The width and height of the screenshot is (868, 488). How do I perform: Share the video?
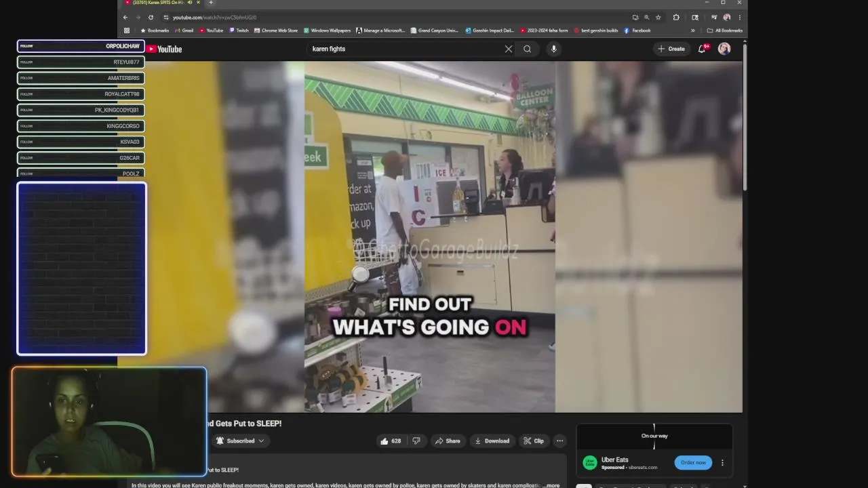pyautogui.click(x=448, y=441)
